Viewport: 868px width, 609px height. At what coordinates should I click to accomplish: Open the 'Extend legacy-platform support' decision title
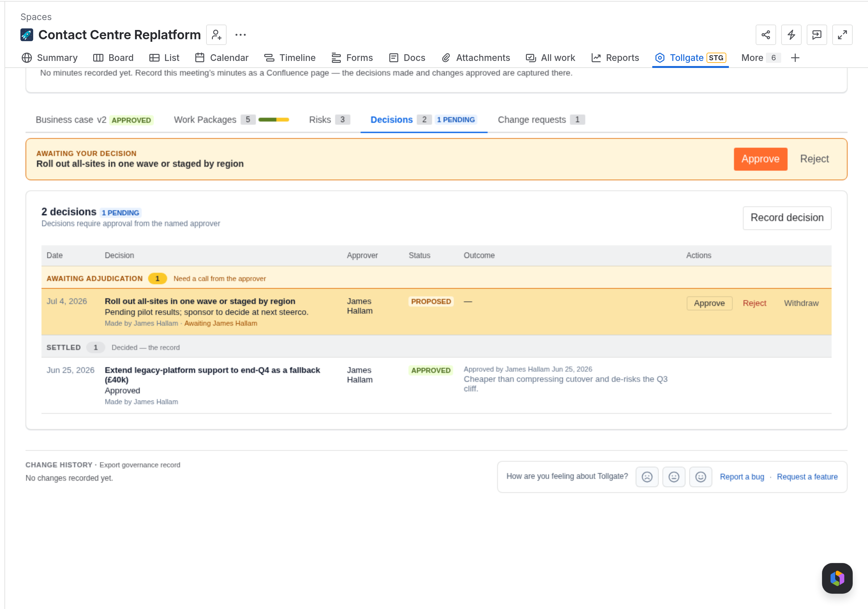[212, 375]
